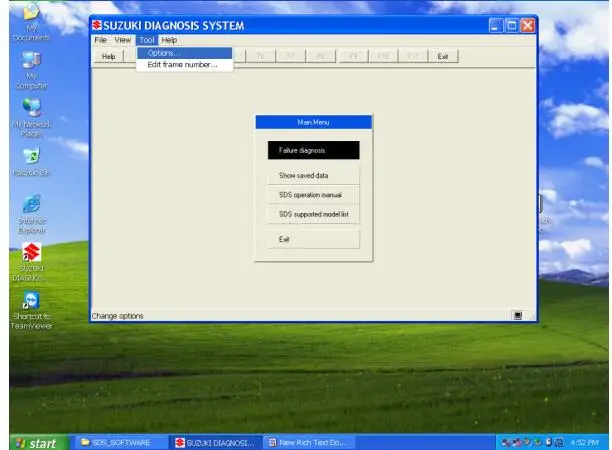The image size is (612, 450).
Task: Click the taskbar clock showing 4:52 PM
Action: pyautogui.click(x=584, y=443)
